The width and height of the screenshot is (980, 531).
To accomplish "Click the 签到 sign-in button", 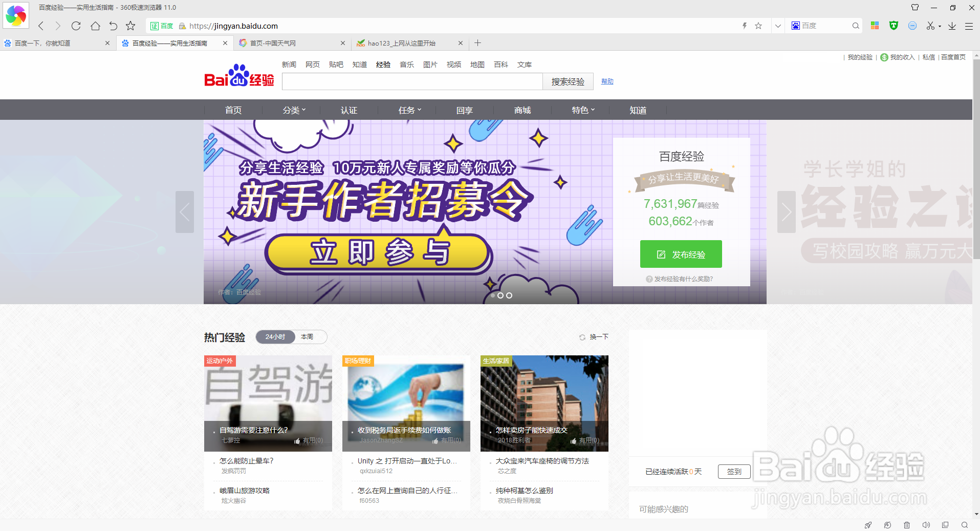I will tap(734, 471).
